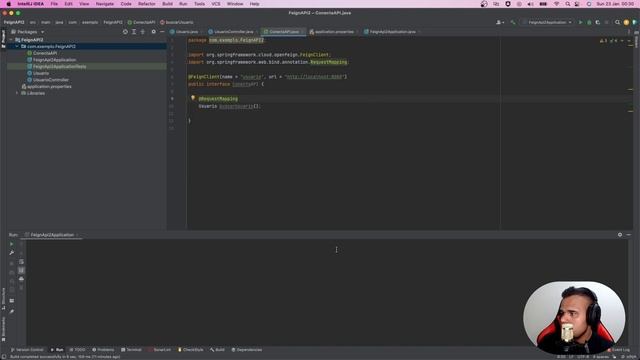Minimize the Run tool window
This screenshot has height=360, width=640.
629,235
